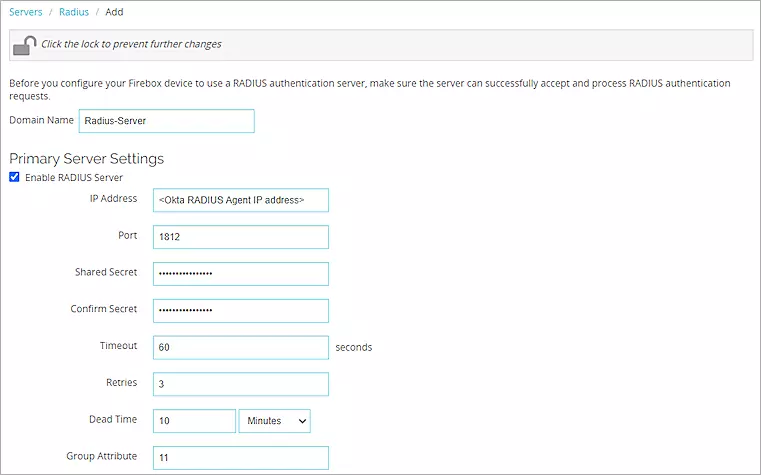761x475 pixels.
Task: Focus the Timeout field showing 60
Action: coord(241,347)
